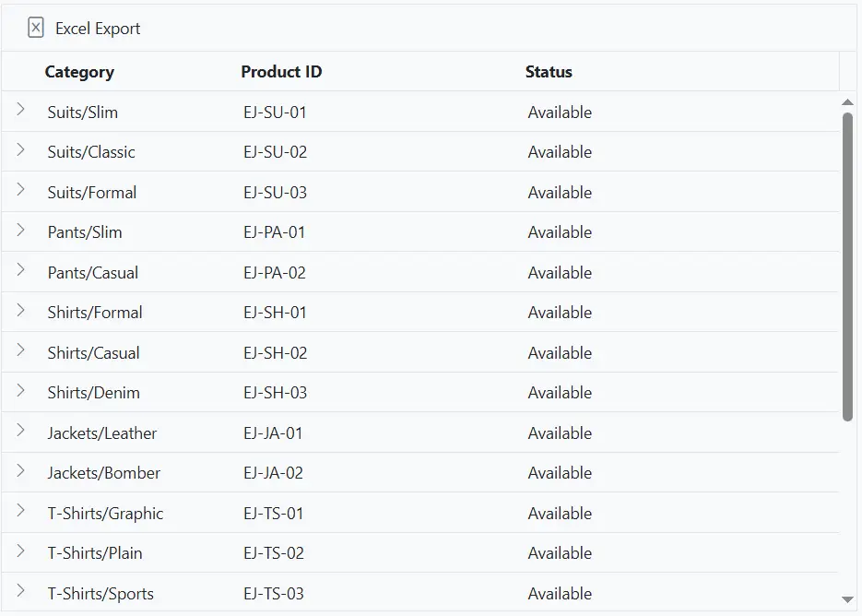Viewport: 862px width, 616px height.
Task: Expand the T-Shirts/Graphic row
Action: 20,511
